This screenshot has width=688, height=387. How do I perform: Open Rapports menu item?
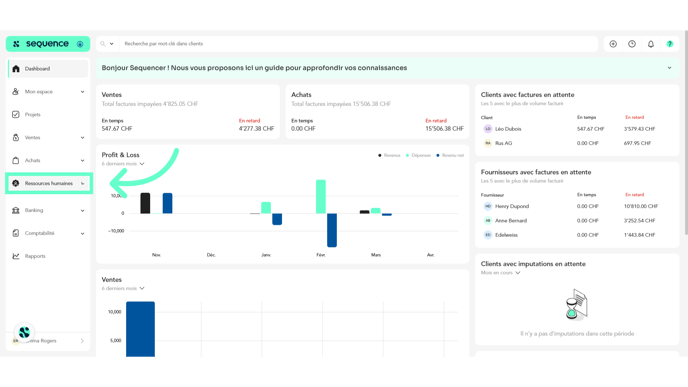(x=48, y=256)
